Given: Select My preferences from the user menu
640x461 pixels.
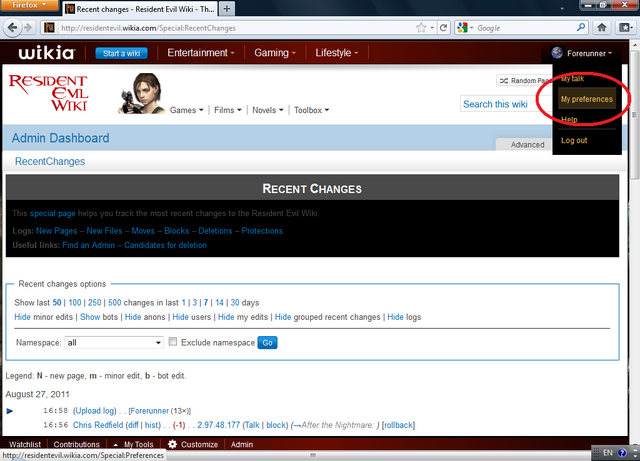Looking at the screenshot, I should (587, 99).
